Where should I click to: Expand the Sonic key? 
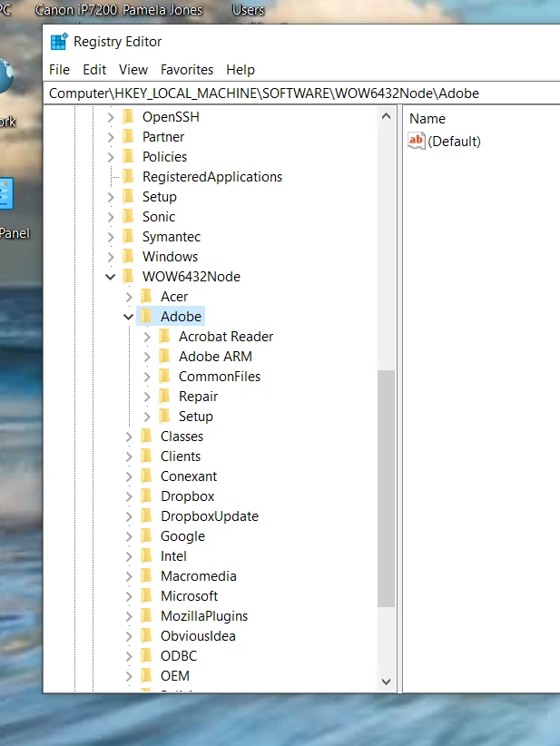(111, 217)
